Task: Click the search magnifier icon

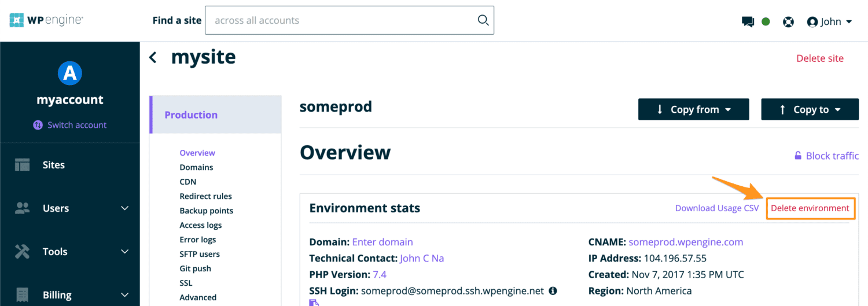Action: coord(483,20)
